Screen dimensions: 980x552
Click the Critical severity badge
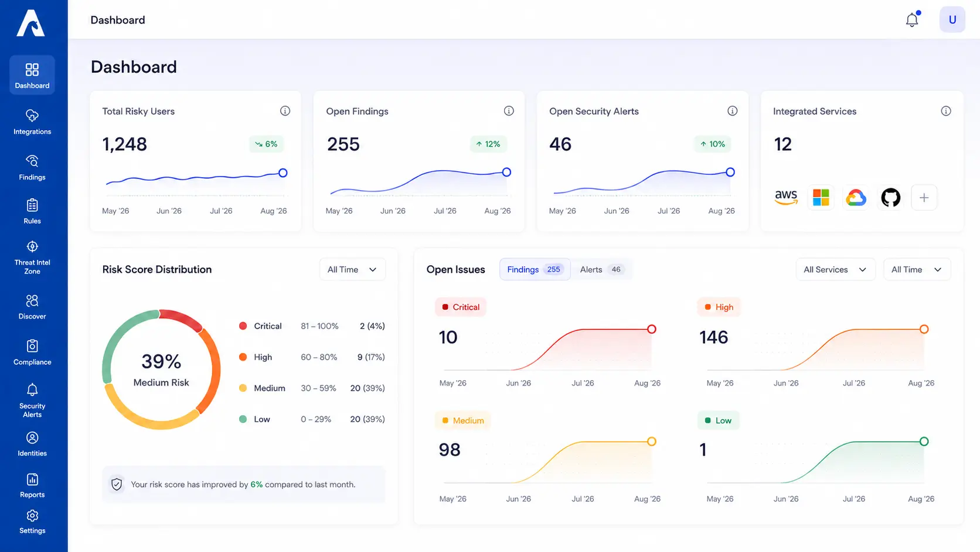click(461, 307)
